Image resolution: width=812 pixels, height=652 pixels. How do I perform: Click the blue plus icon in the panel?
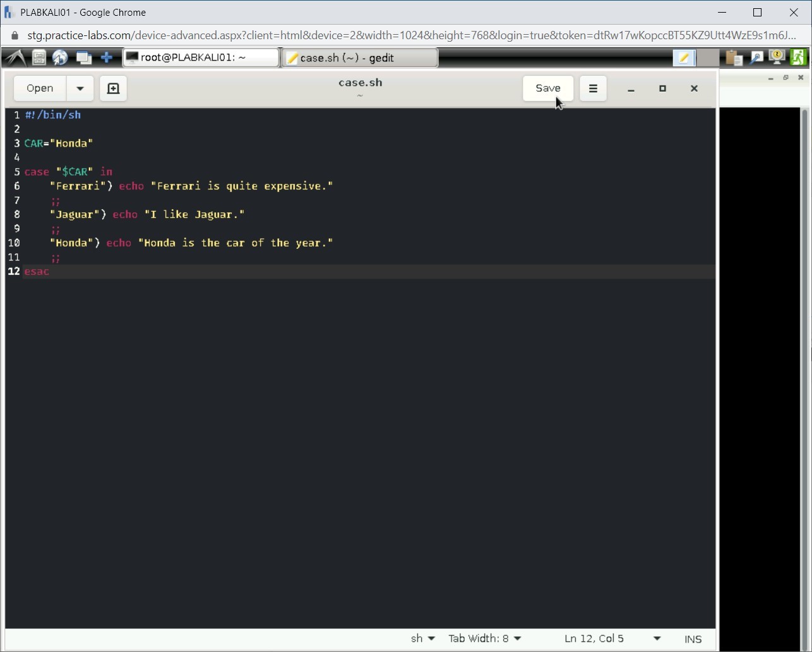[x=107, y=57]
